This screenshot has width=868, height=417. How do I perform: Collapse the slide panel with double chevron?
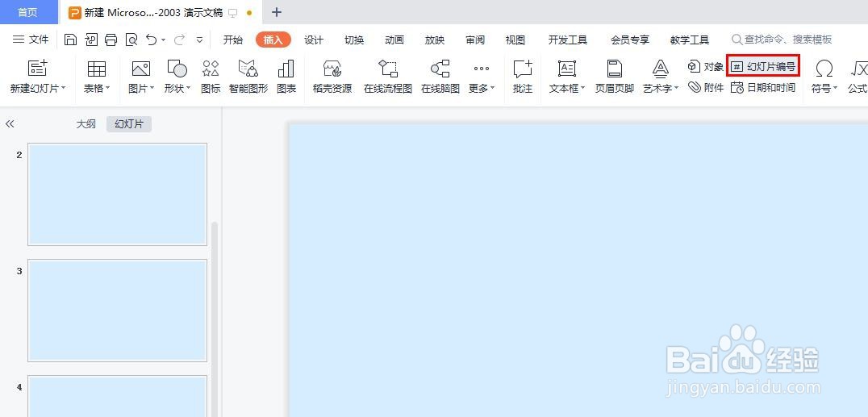pos(10,124)
